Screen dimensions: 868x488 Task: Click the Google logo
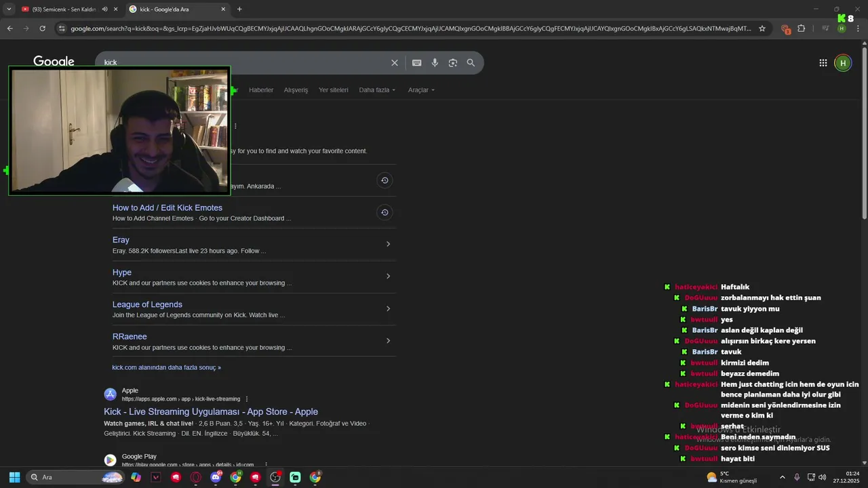54,61
